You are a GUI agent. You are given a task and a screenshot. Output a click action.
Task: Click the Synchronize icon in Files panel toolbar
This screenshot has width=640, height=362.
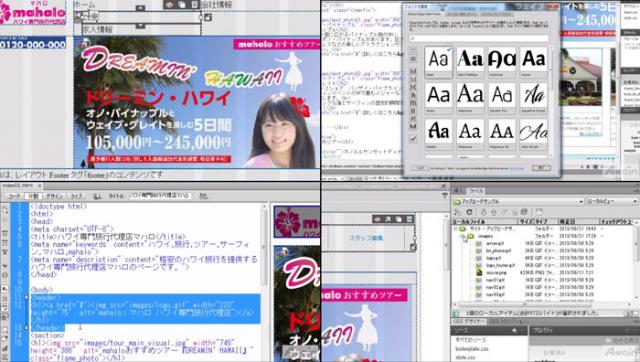(x=524, y=212)
